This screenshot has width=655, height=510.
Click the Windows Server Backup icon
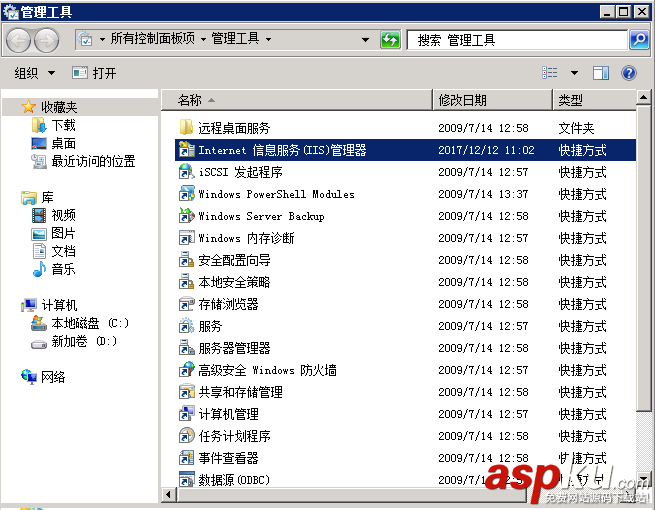[186, 216]
